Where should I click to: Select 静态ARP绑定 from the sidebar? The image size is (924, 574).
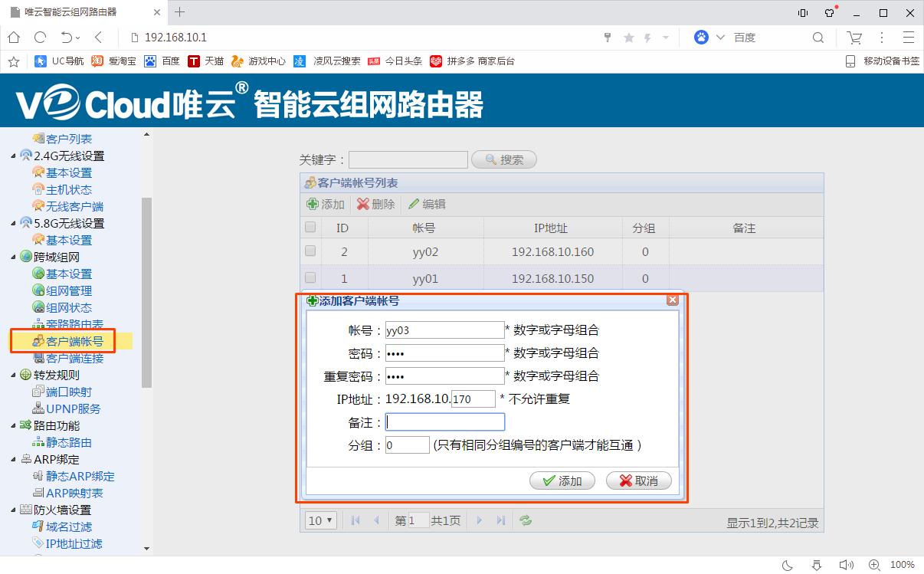(79, 476)
